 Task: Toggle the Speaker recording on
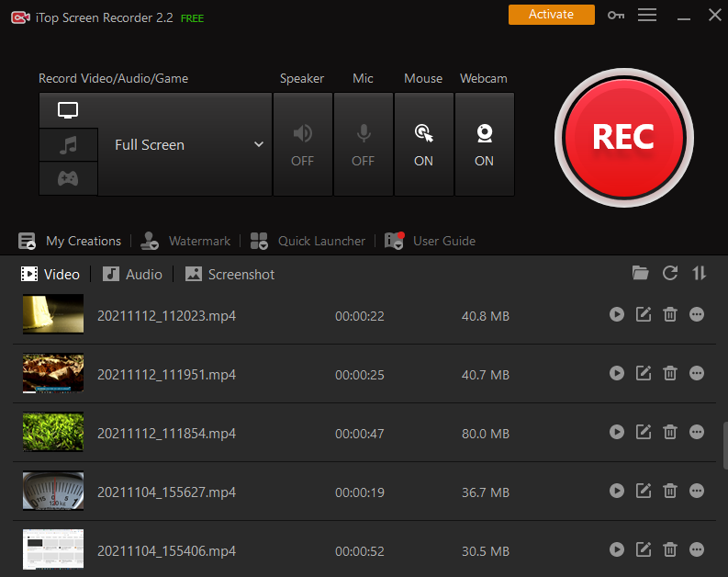(x=302, y=144)
